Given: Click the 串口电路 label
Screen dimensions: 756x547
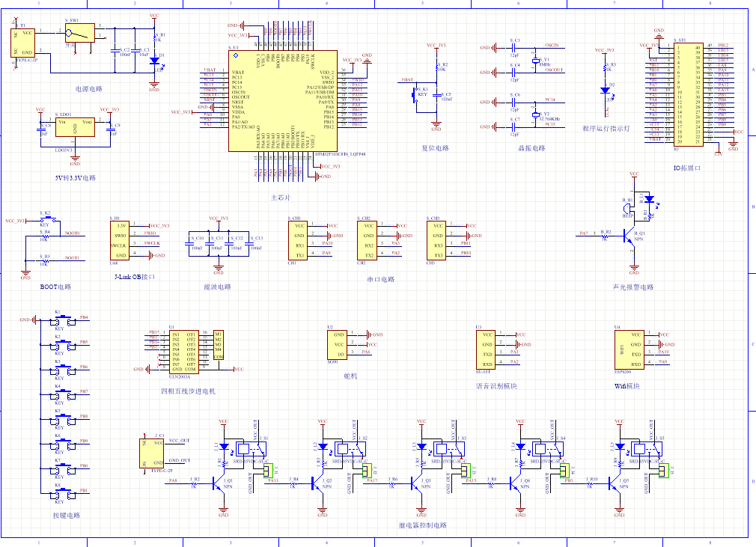Looking at the screenshot, I should [381, 279].
